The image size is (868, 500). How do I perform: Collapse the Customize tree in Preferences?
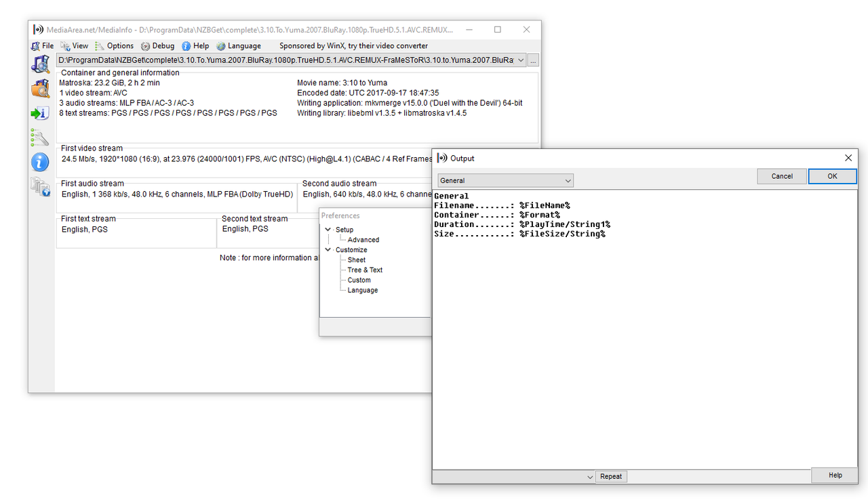(328, 249)
